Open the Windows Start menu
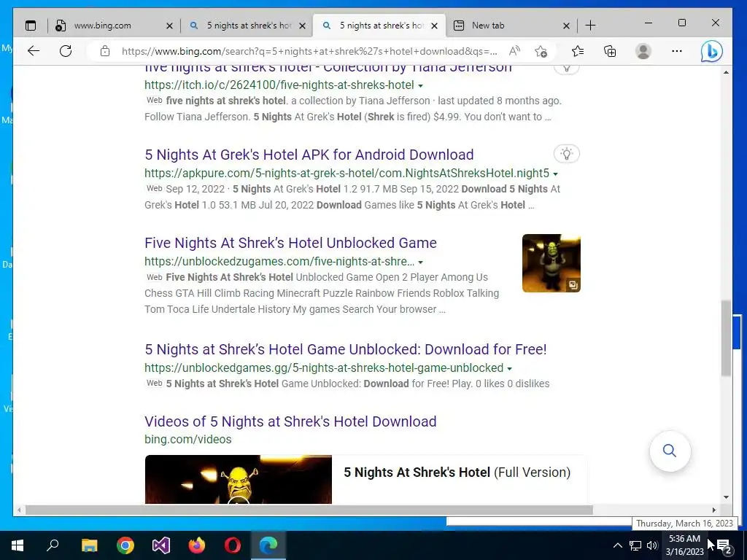Screen dimensions: 747x560 click(18, 545)
